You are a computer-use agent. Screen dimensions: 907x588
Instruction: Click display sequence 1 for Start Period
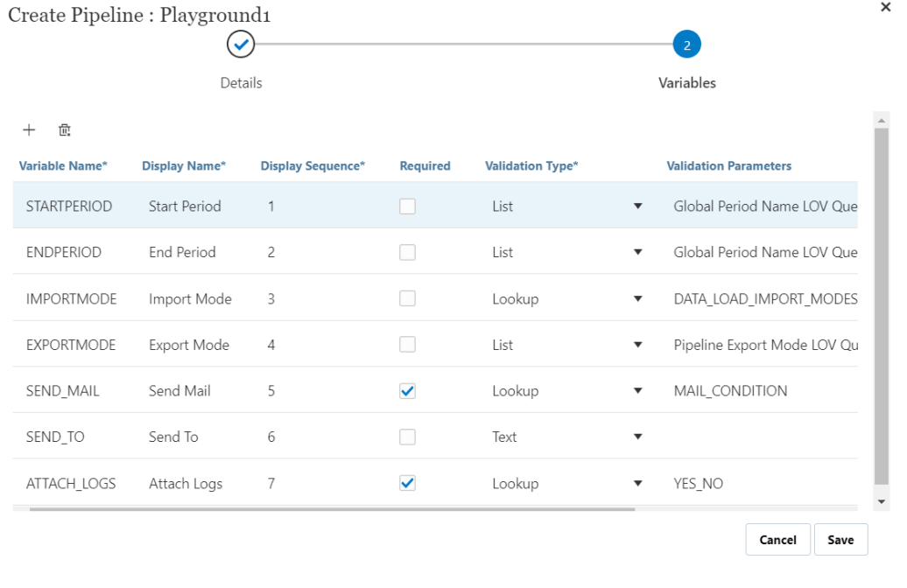point(271,206)
